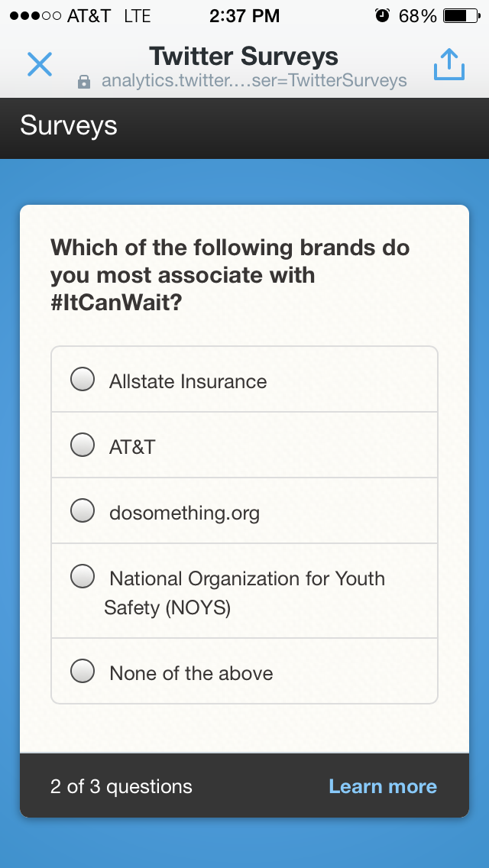Tap the Surveys header title

(69, 125)
